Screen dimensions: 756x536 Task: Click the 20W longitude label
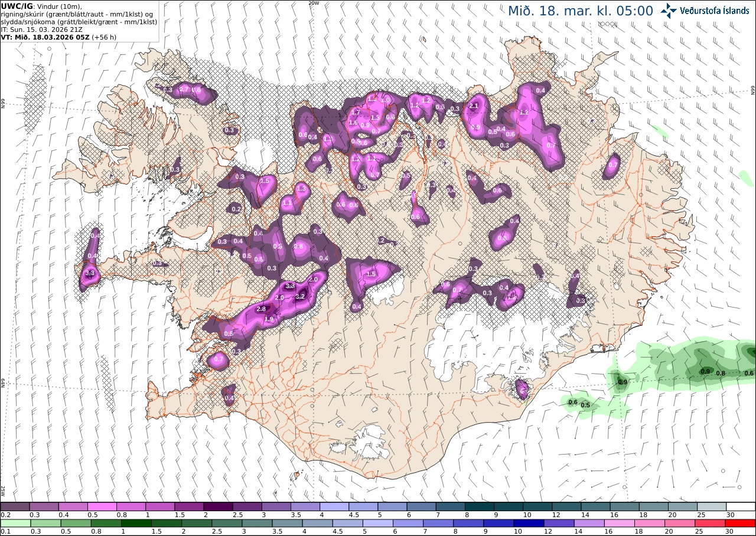pos(314,3)
